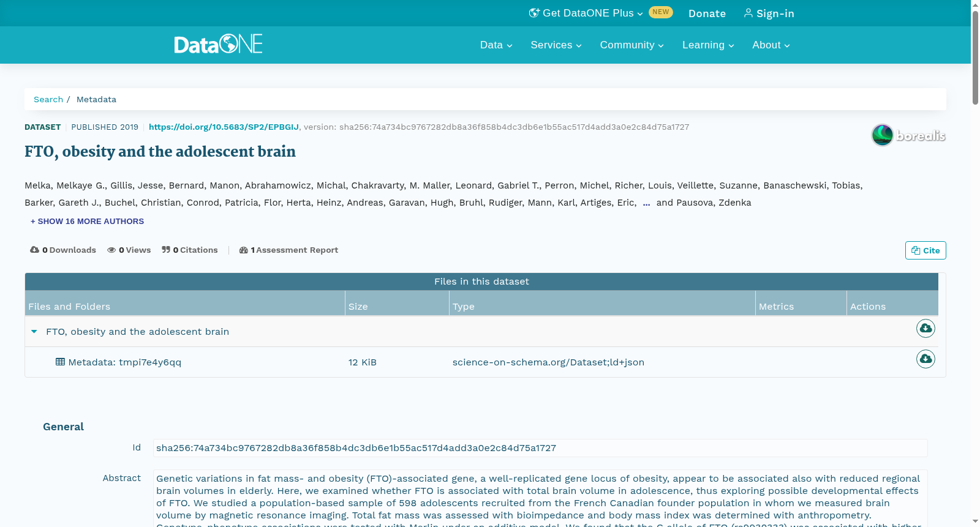Click the DataONE logo

coord(218,44)
